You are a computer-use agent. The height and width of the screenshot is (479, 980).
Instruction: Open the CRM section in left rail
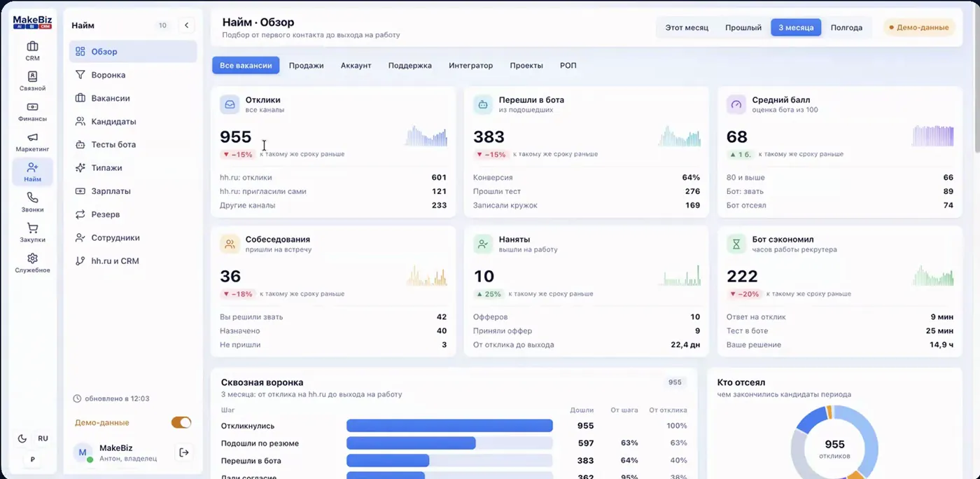pos(32,51)
